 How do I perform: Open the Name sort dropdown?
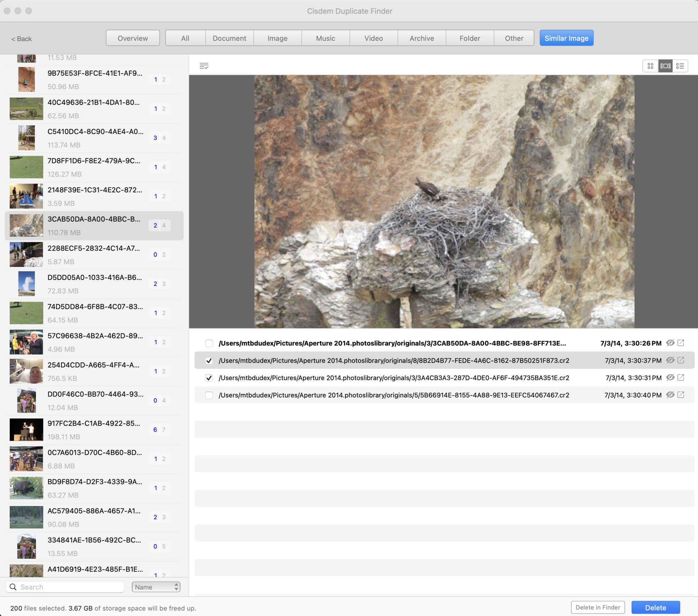(x=156, y=587)
